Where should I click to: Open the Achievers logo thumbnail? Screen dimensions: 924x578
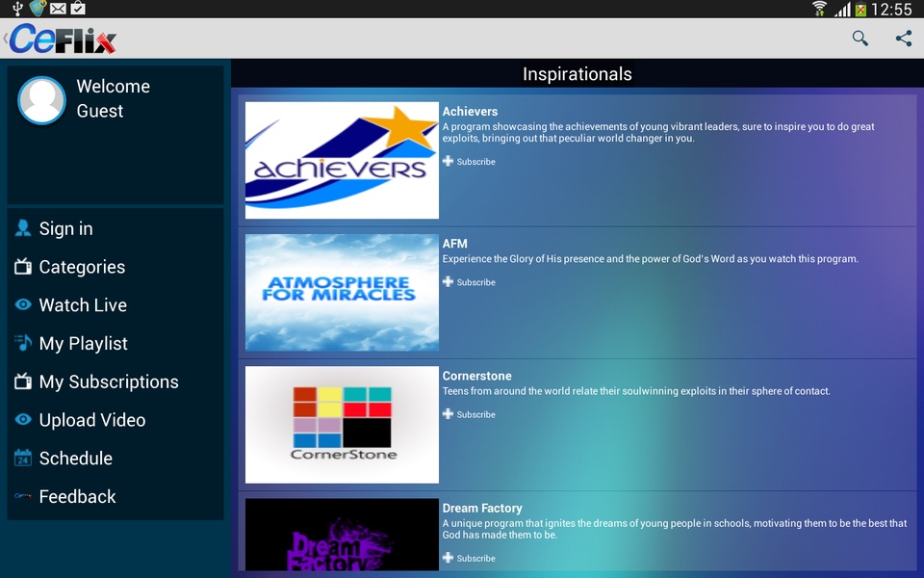coord(342,161)
